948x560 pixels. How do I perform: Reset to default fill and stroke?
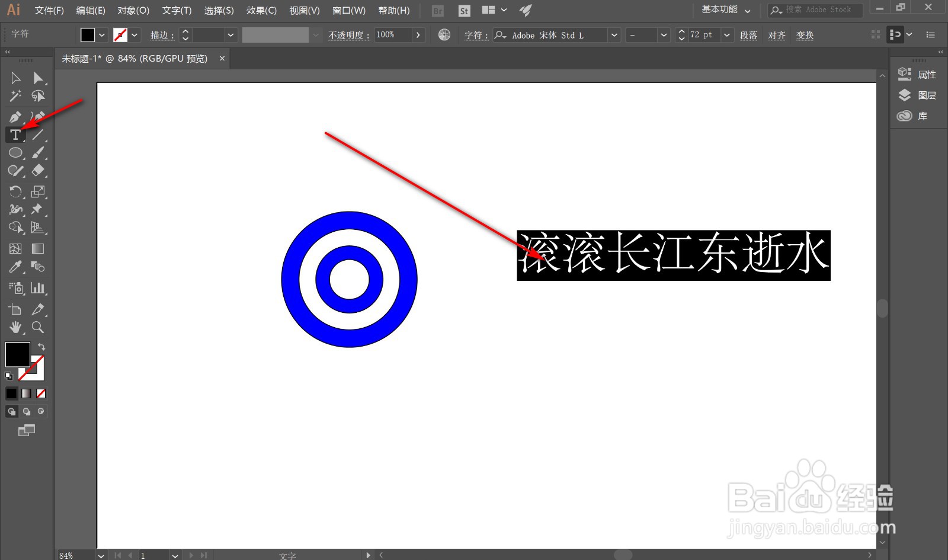pyautogui.click(x=9, y=376)
